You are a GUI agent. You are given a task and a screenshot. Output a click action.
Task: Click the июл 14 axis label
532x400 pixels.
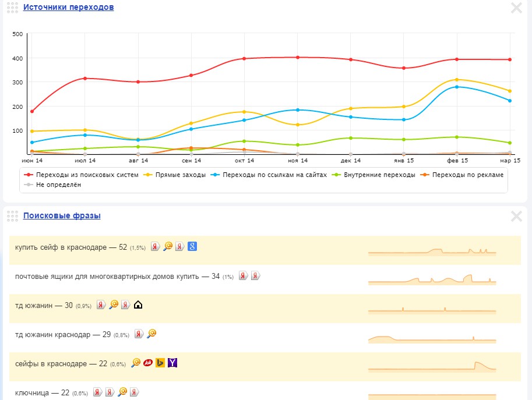pos(85,160)
